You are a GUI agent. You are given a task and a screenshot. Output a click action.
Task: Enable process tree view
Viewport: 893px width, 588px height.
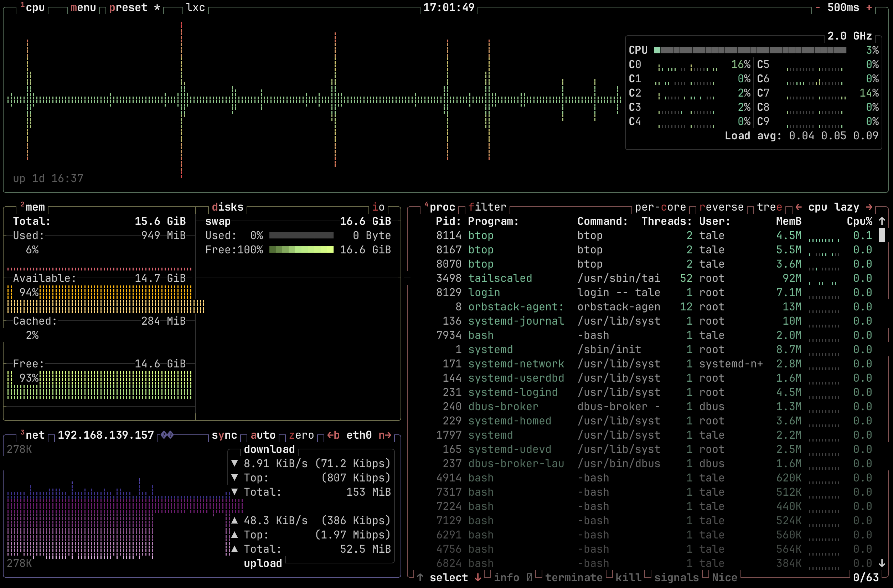tap(769, 207)
